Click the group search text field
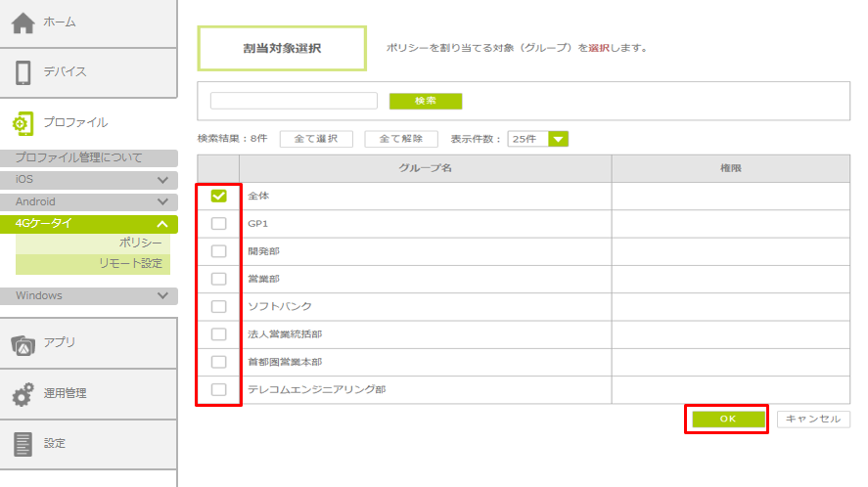868x487 pixels. coord(294,101)
